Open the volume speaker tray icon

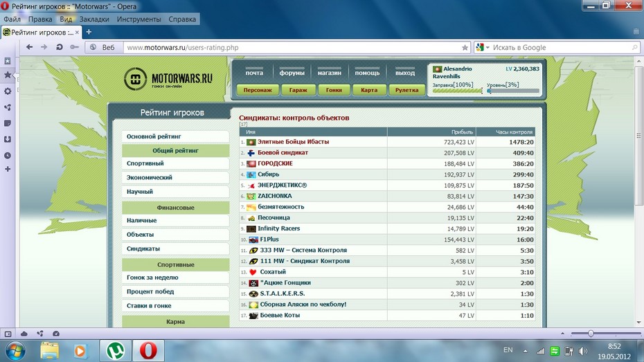[x=583, y=351]
